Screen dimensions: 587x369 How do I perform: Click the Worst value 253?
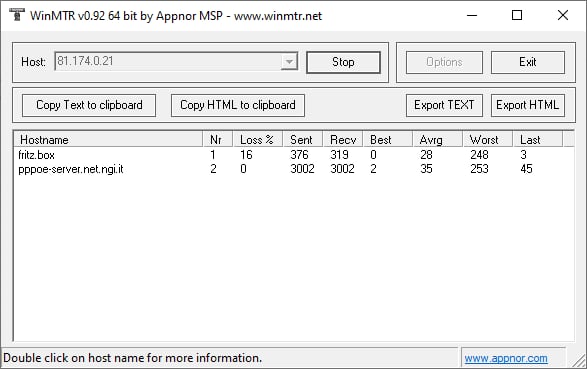click(x=479, y=169)
